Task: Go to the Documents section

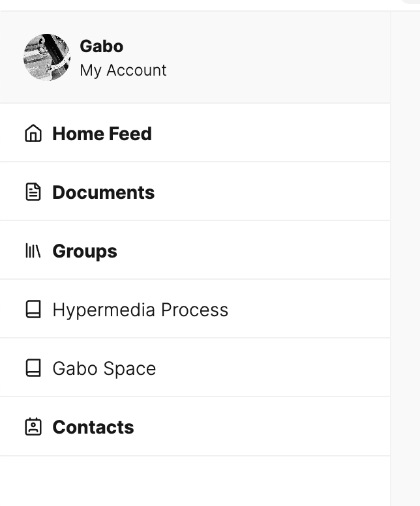Action: (x=103, y=192)
